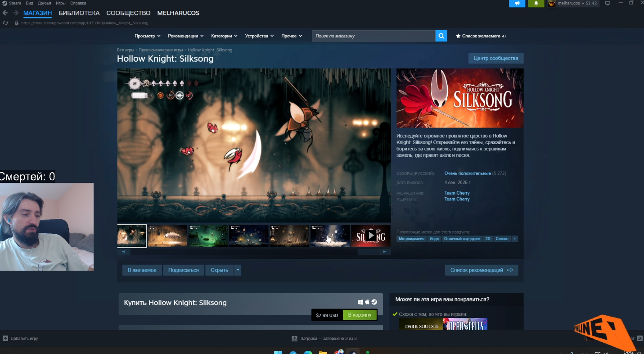Expand the Рекомендации dropdown
Viewport: 644px width, 354px height.
click(186, 36)
